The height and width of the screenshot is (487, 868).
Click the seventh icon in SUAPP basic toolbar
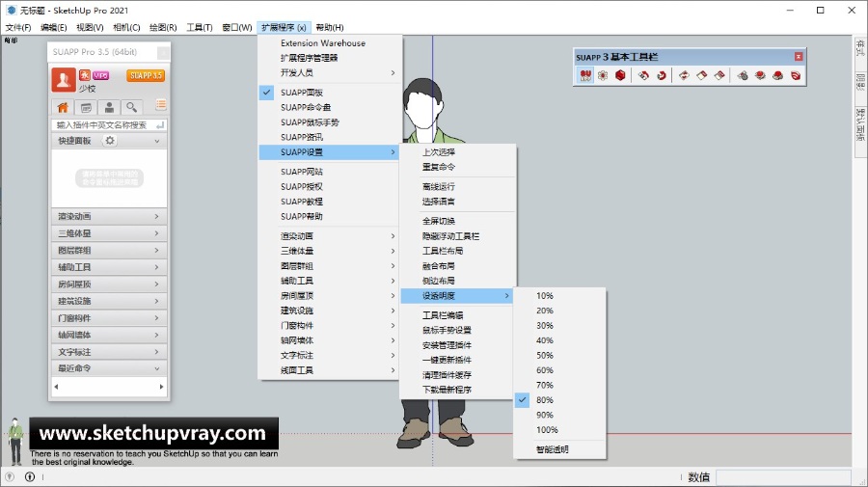coord(702,75)
